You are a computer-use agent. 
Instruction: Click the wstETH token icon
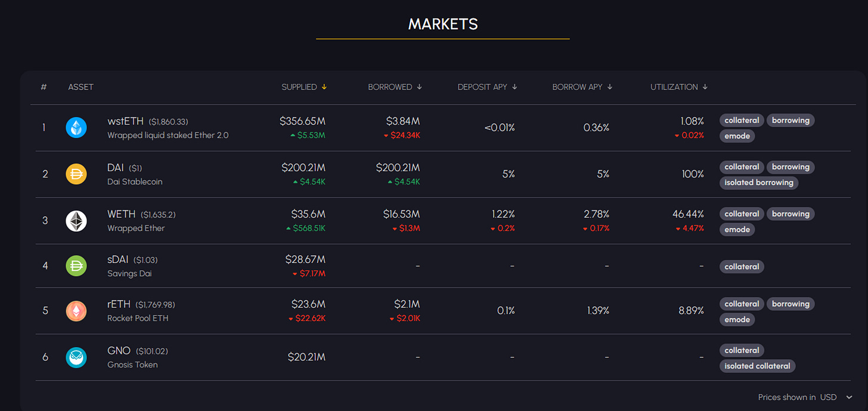pyautogui.click(x=76, y=128)
